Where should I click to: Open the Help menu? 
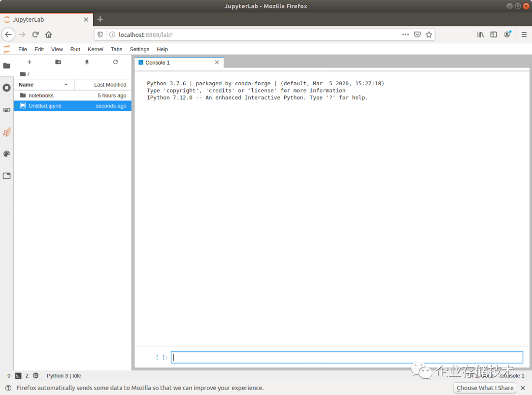[x=162, y=49]
